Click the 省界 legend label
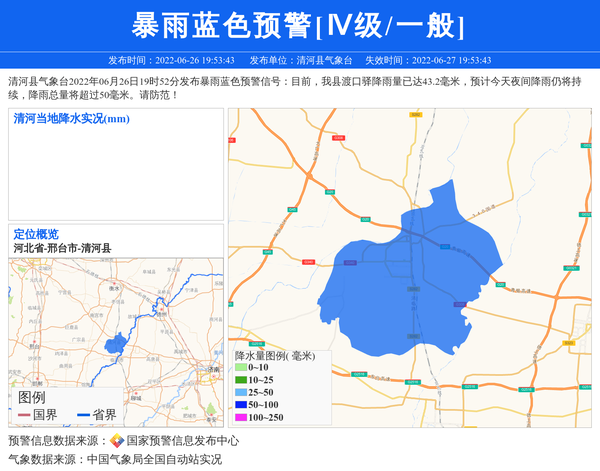The height and width of the screenshot is (471, 600). point(104,415)
